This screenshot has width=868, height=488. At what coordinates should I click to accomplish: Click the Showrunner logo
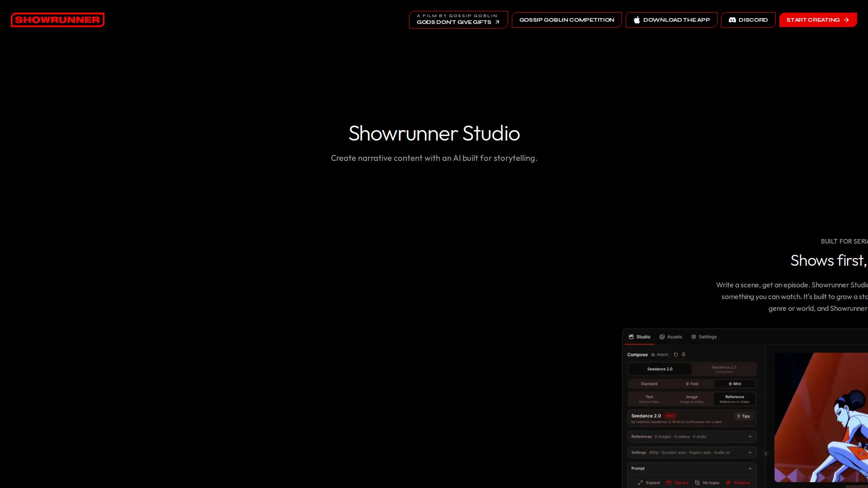click(x=57, y=19)
